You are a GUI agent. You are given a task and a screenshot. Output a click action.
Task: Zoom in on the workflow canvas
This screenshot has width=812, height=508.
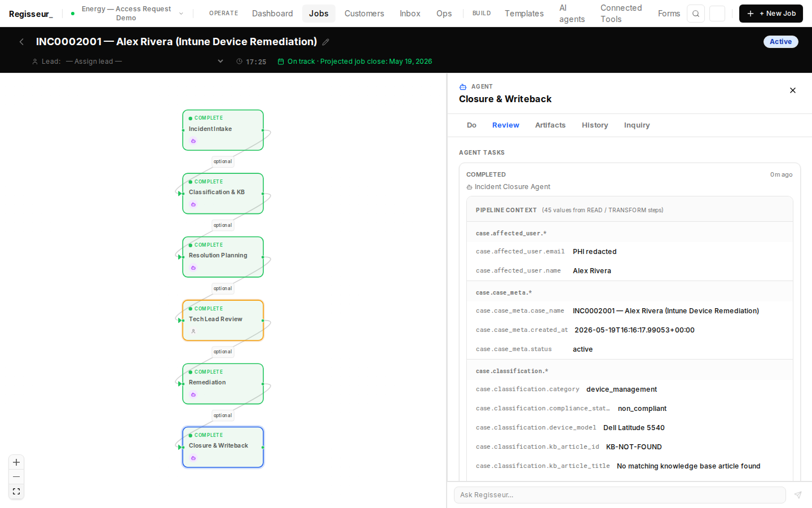[16, 462]
